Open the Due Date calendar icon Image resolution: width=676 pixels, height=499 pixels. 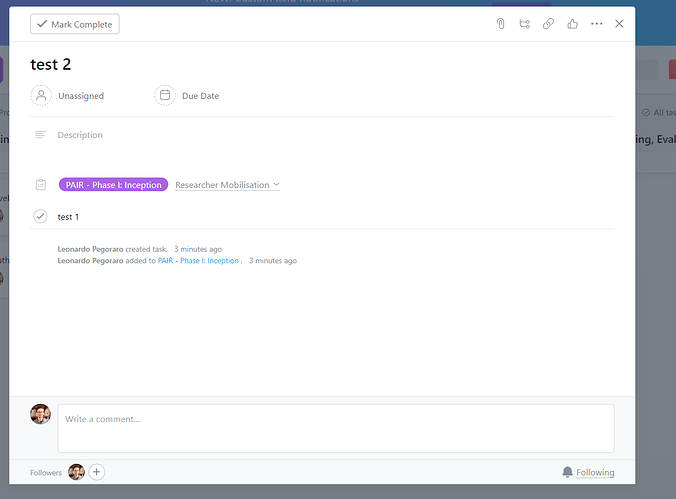coord(165,95)
